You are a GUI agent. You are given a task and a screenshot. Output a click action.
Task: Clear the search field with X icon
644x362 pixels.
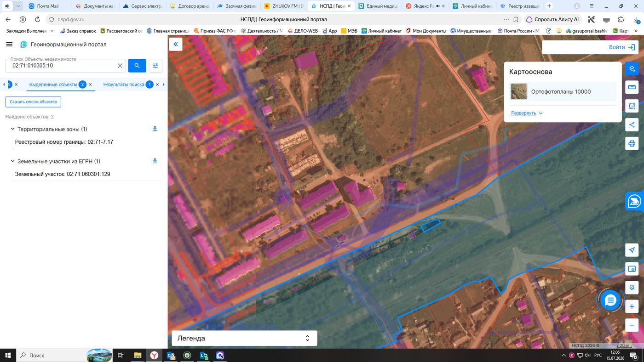click(x=120, y=66)
